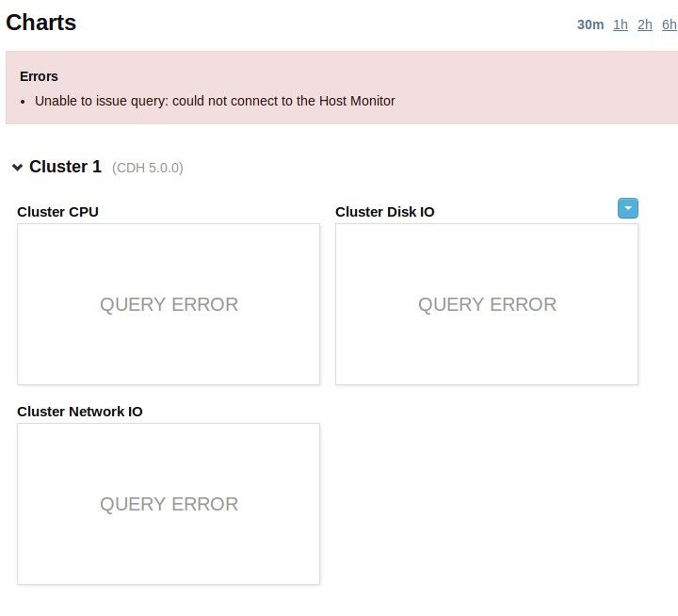This screenshot has height=616, width=678.
Task: Click QUERY ERROR text in Cluster Disk IO chart
Action: tap(487, 304)
